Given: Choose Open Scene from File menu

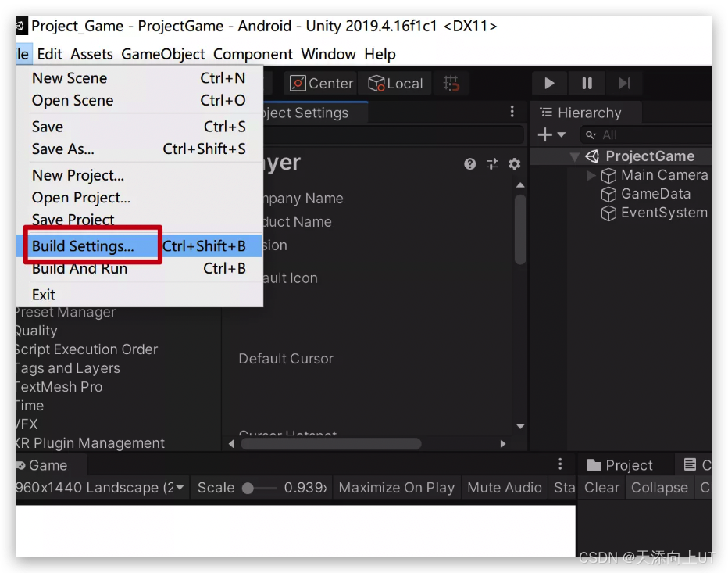Looking at the screenshot, I should [x=139, y=100].
